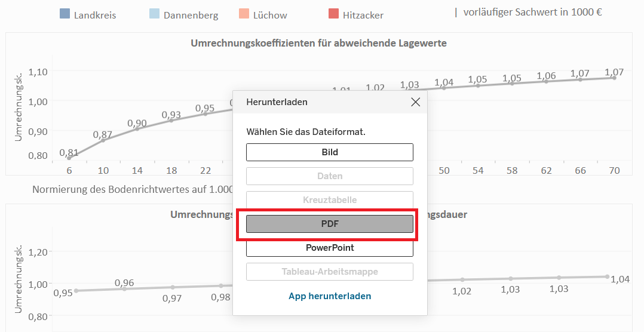Select PDF download format

(x=330, y=224)
